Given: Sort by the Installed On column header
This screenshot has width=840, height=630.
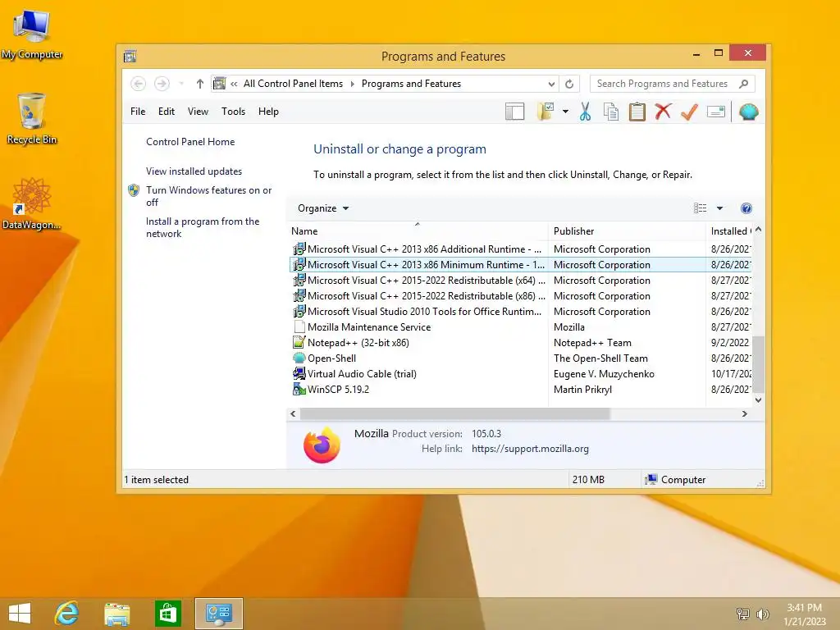Looking at the screenshot, I should [729, 231].
